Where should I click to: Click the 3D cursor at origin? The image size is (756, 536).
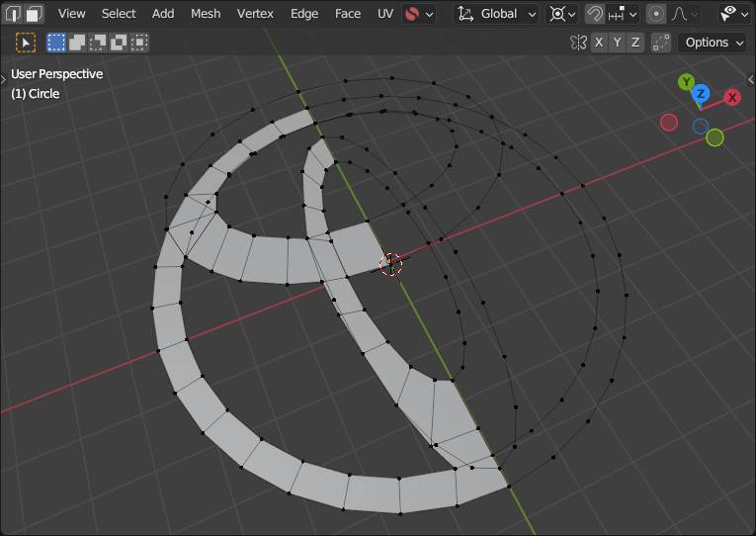(390, 264)
